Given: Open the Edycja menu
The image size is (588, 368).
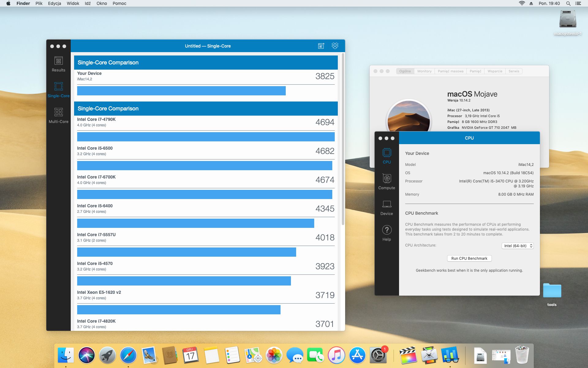Looking at the screenshot, I should tap(55, 3).
